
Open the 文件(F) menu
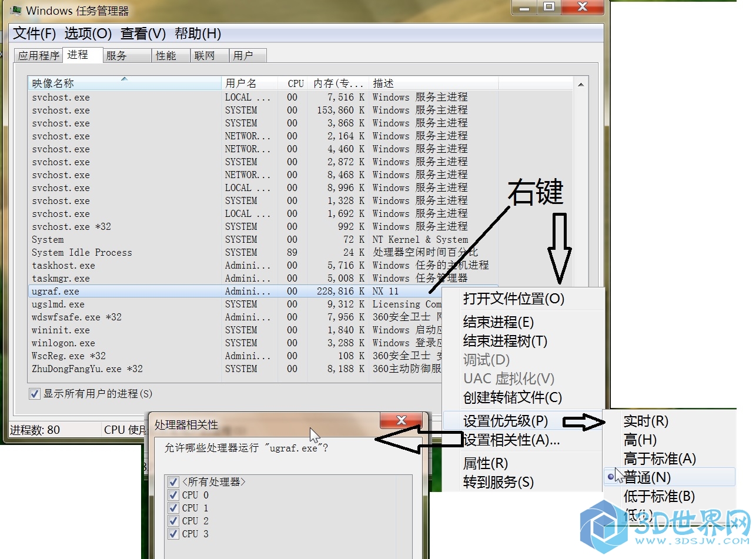pyautogui.click(x=35, y=34)
